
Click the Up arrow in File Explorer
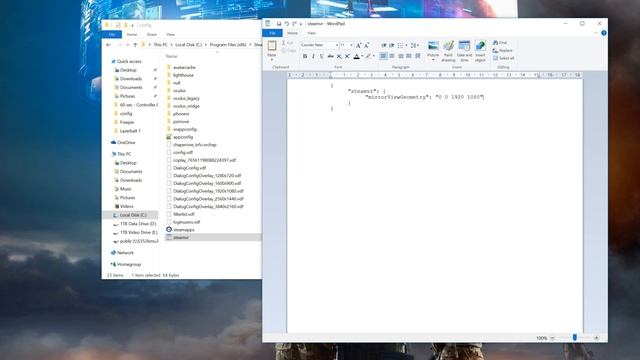(x=136, y=45)
